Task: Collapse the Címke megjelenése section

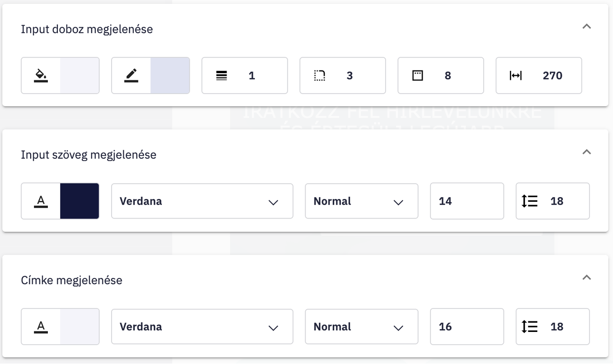Action: coord(587,278)
